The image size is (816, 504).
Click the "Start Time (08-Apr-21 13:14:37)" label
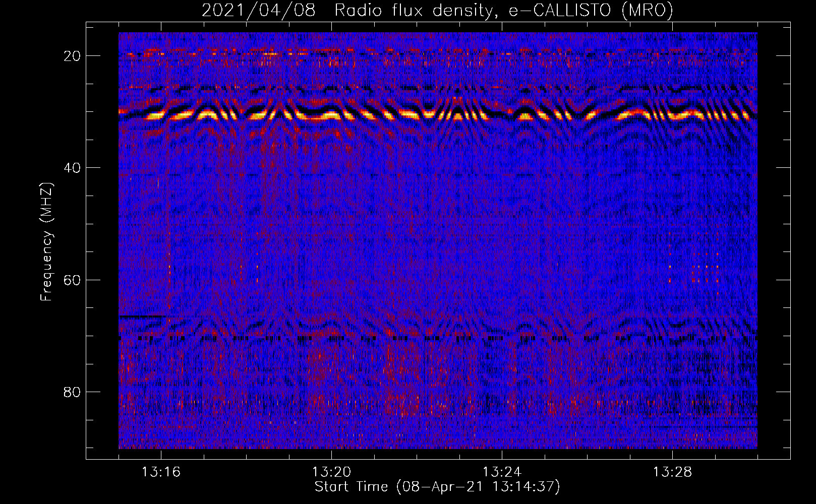point(437,487)
